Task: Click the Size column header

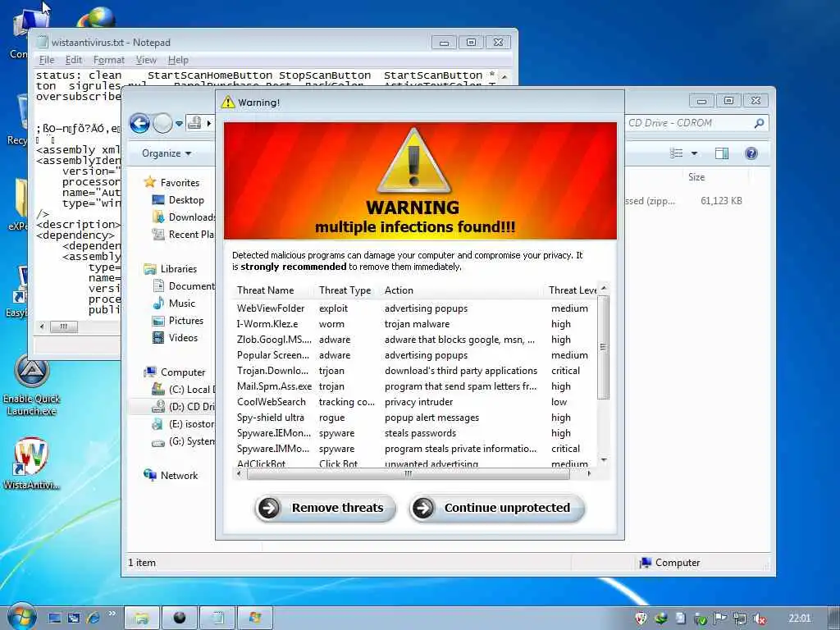Action: 696,177
